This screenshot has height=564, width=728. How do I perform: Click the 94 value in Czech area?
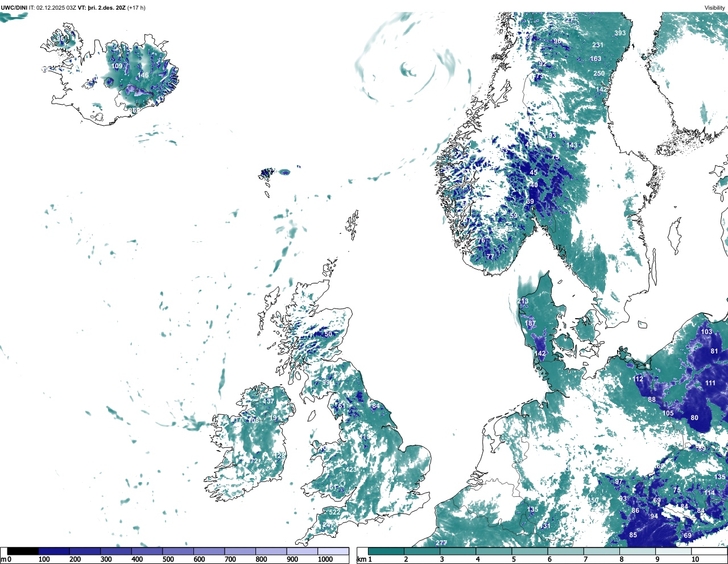tap(654, 517)
